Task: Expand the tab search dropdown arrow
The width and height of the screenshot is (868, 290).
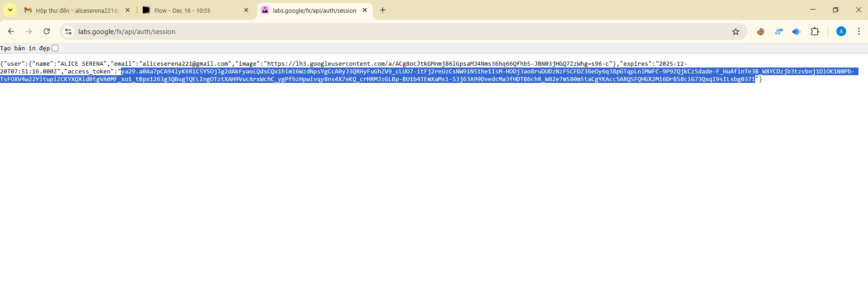Action: (10, 10)
